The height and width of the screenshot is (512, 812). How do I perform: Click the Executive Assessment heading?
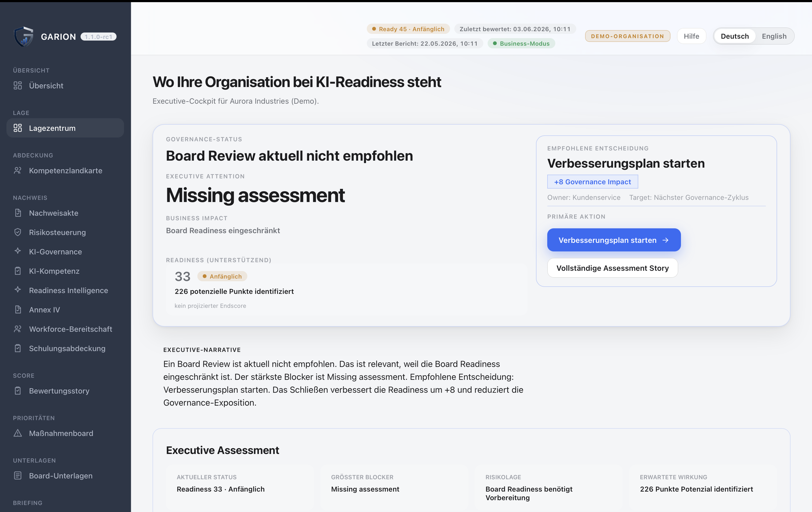(223, 450)
